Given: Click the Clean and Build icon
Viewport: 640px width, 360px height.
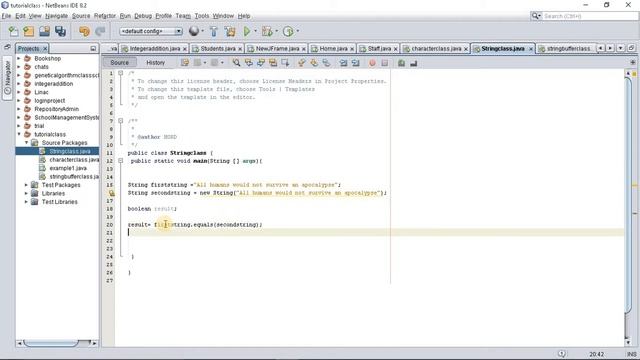Looking at the screenshot, I should (230, 31).
